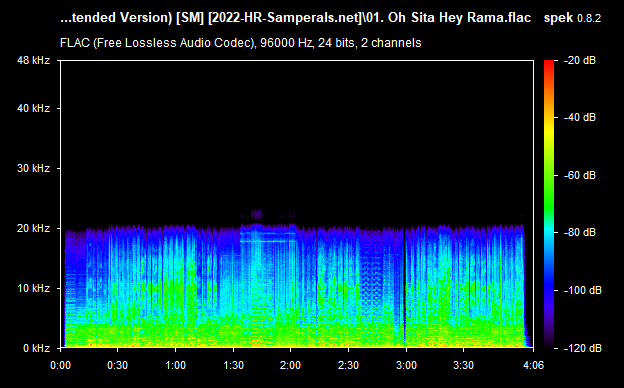Click the 4:06 end time label
Screen dimensions: 624x388
point(533,365)
